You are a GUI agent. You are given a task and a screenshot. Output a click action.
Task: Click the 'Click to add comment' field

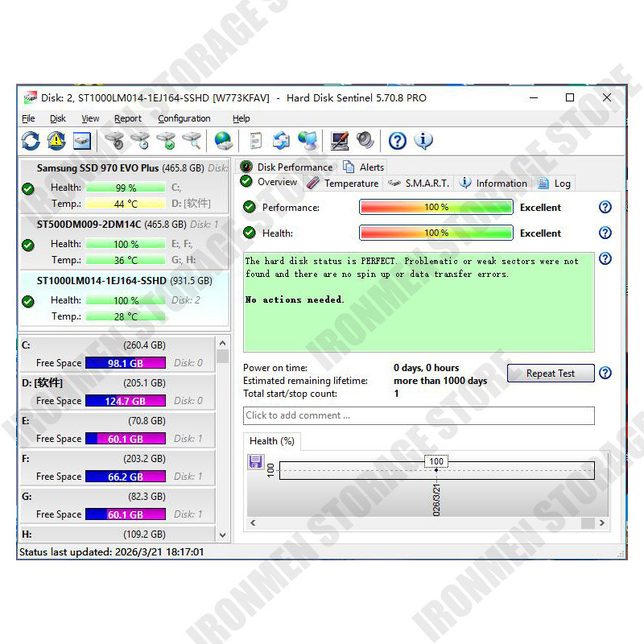point(419,415)
